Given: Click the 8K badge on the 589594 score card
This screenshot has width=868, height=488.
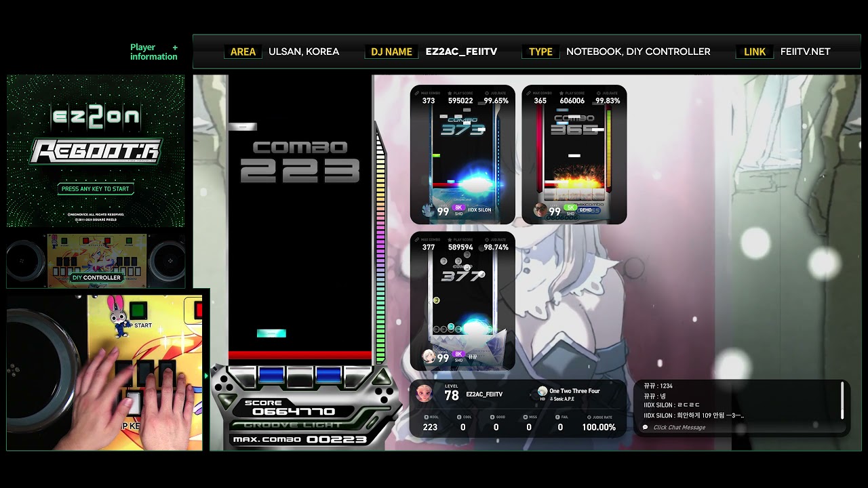Looking at the screenshot, I should click(458, 354).
